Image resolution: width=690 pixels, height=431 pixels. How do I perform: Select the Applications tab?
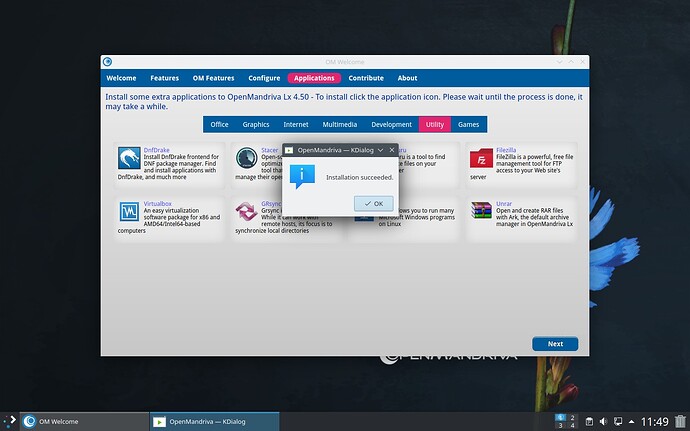point(314,78)
